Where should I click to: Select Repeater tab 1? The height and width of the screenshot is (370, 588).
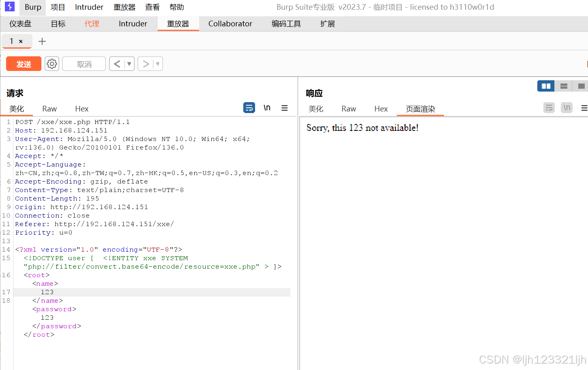12,41
